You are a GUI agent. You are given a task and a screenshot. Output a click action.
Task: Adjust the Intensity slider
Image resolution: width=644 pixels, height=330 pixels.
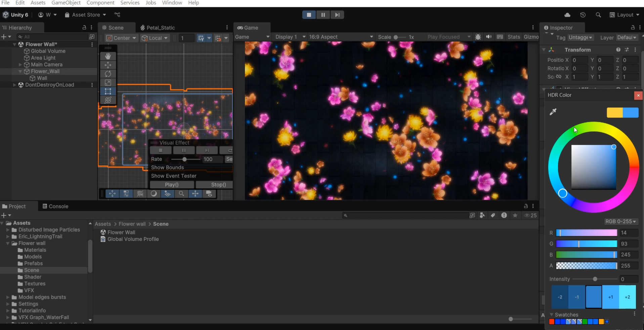[595, 279]
